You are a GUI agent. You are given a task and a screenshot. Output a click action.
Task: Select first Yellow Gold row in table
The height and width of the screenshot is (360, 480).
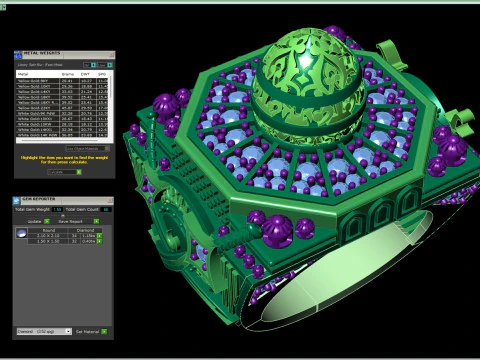tap(63, 81)
